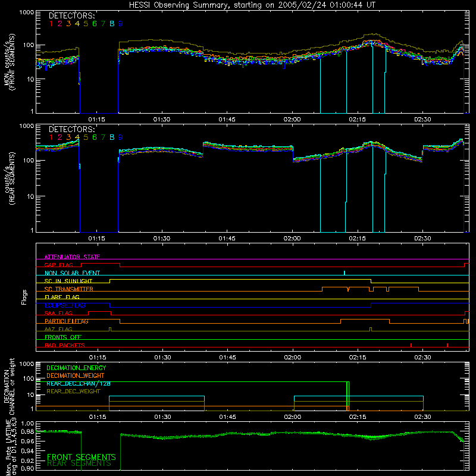
Task: Click DETECTORS: heading in front segments plot
Action: point(71,16)
